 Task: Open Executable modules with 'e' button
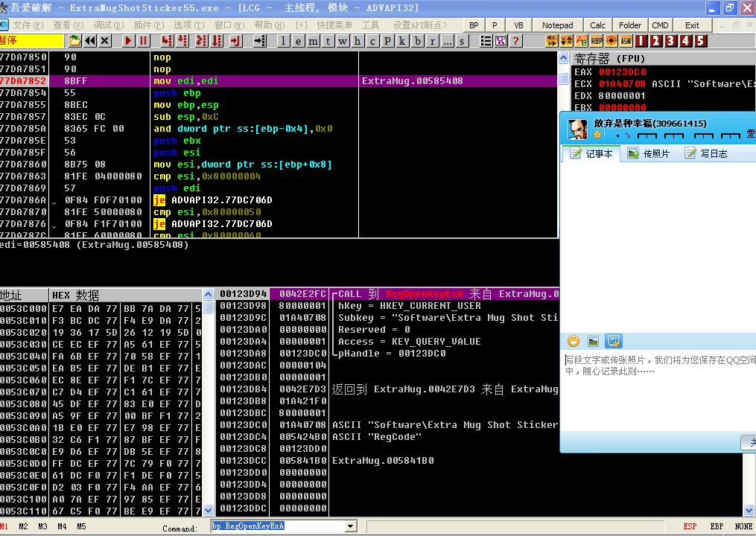[299, 41]
